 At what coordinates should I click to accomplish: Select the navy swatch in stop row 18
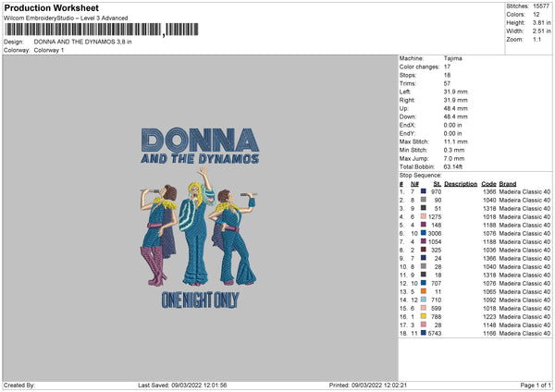tap(424, 333)
